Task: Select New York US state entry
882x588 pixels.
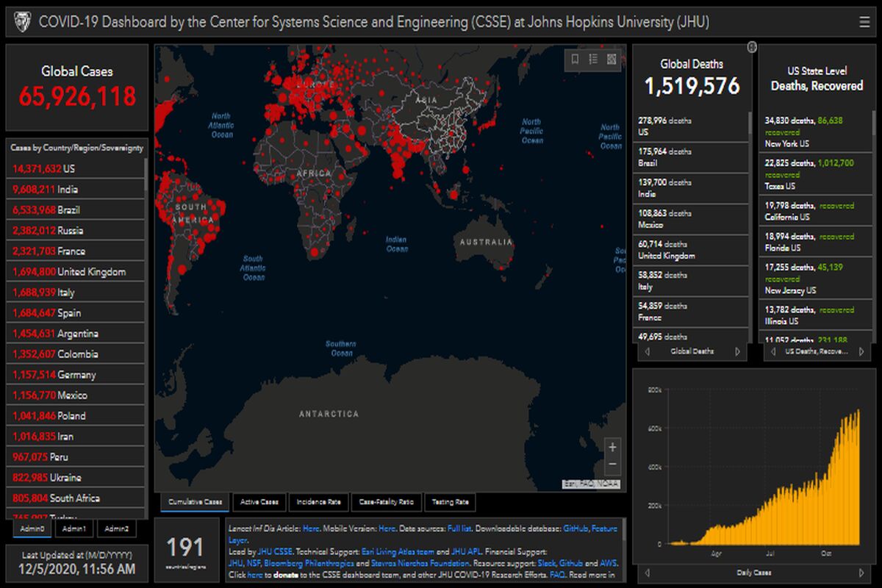Action: (816, 132)
